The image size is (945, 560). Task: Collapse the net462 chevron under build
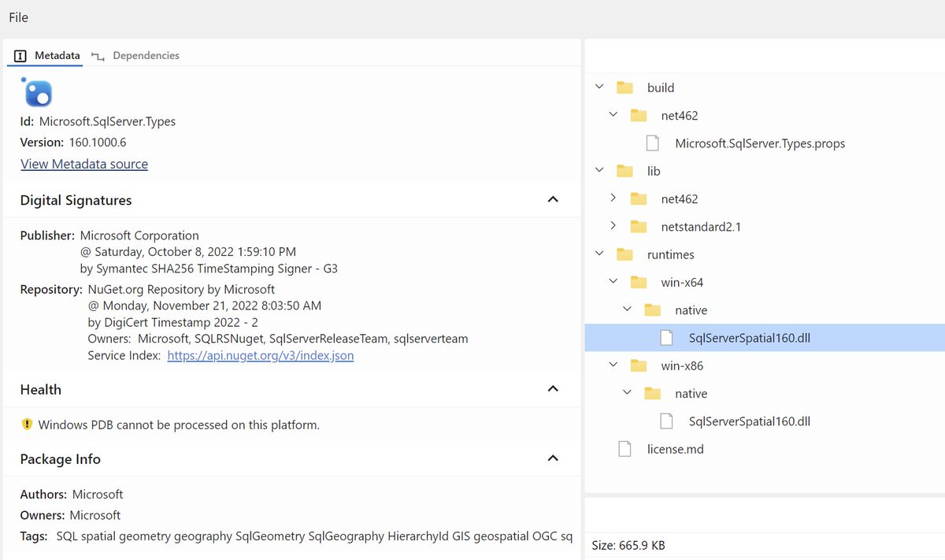614,116
